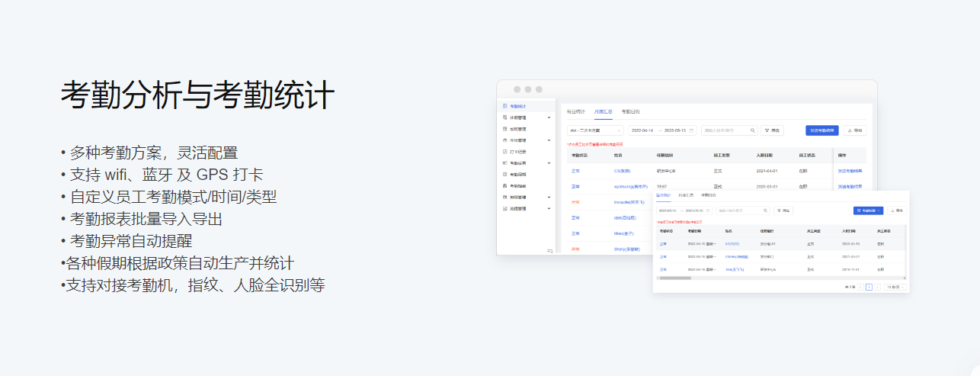The image size is (980, 376).
Task: Click search magnifier icon in back window
Action: 753,130
